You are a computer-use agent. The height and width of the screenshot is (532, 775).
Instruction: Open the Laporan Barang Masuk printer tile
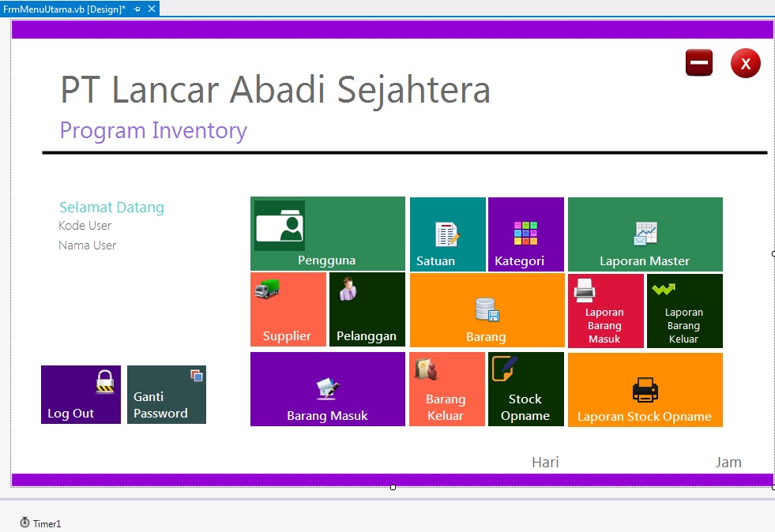[605, 309]
